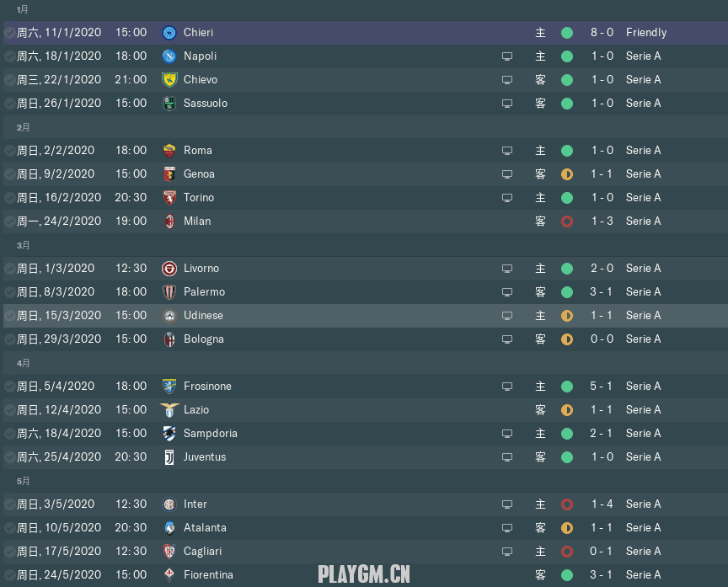The width and height of the screenshot is (728, 587).
Task: Select the Bologna fixture dated 29/3/2020
Action: (x=56, y=339)
